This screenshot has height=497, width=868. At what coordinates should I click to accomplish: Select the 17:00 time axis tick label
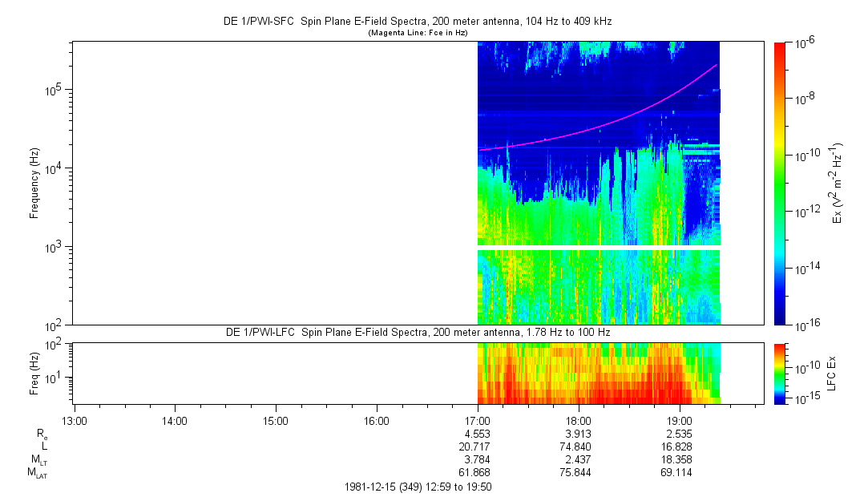(x=478, y=419)
